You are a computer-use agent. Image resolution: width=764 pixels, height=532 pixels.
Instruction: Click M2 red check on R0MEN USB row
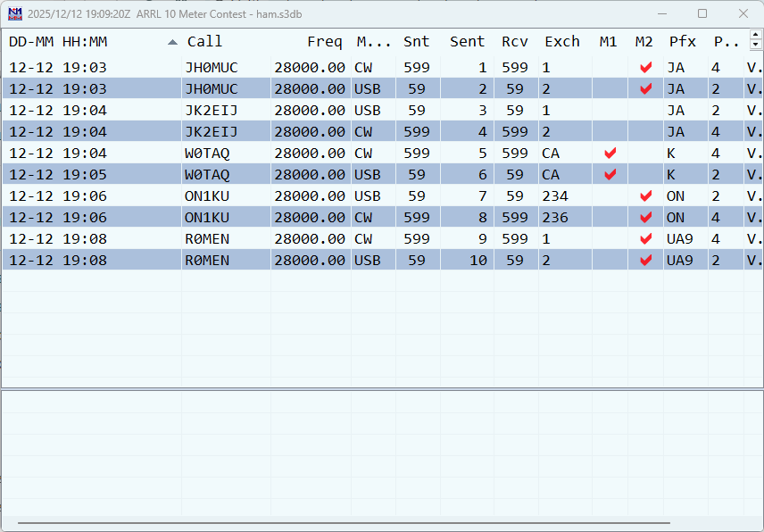coord(645,261)
